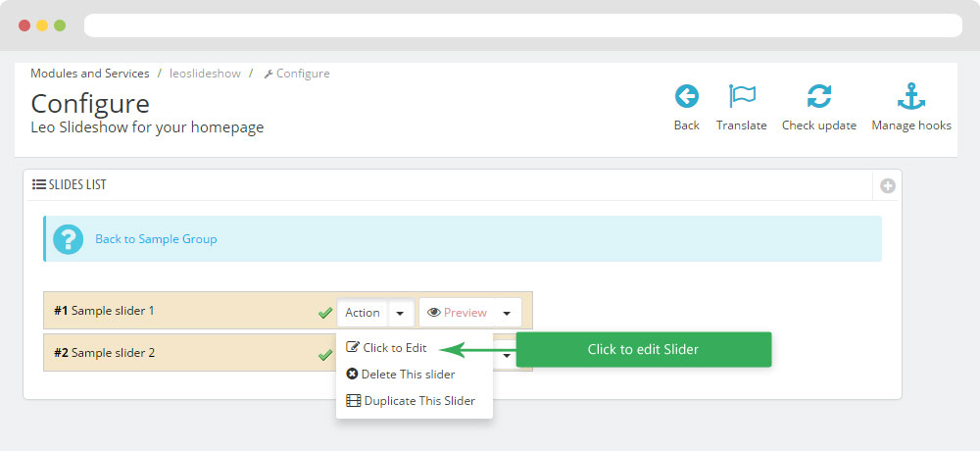Expand the dropdown arrow on Sample slider 2 row
The image size is (980, 451).
point(507,355)
